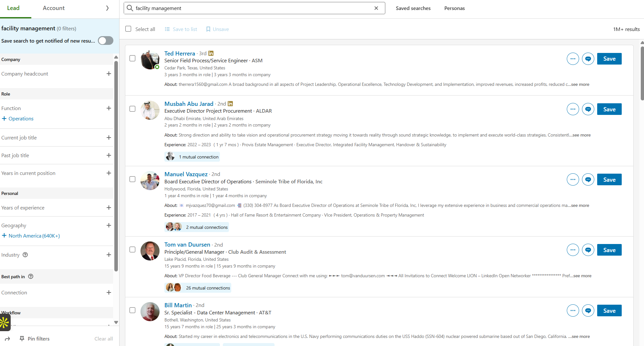Image resolution: width=644 pixels, height=346 pixels.
Task: Open the Best path in help icon
Action: point(31,276)
